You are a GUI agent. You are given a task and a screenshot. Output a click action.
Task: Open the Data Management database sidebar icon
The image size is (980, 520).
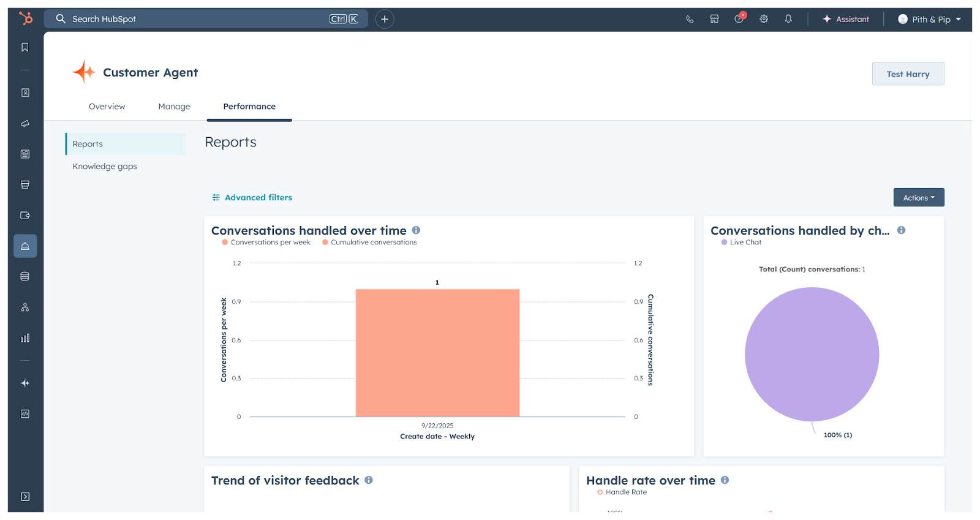pos(25,276)
